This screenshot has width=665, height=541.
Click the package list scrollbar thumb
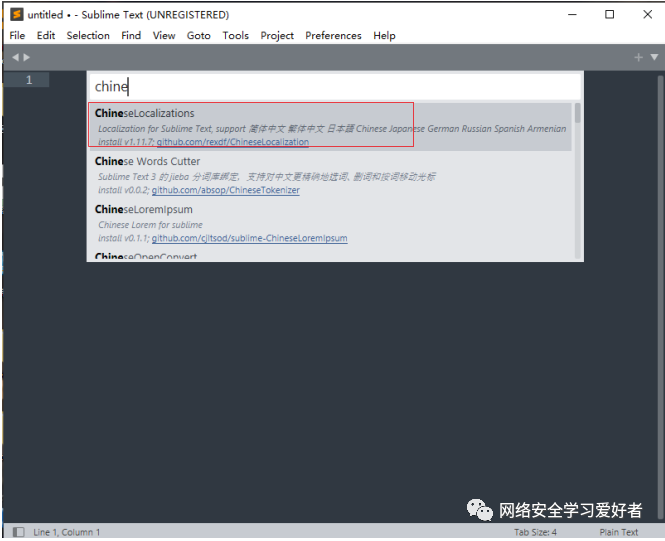577,113
